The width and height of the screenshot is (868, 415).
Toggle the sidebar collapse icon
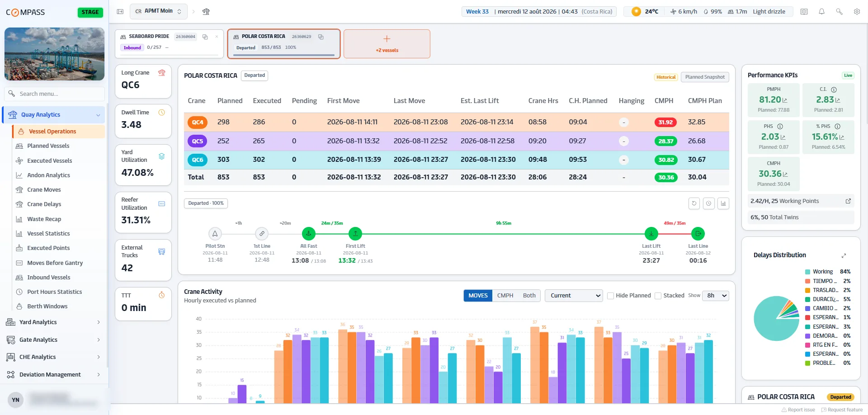pos(120,11)
